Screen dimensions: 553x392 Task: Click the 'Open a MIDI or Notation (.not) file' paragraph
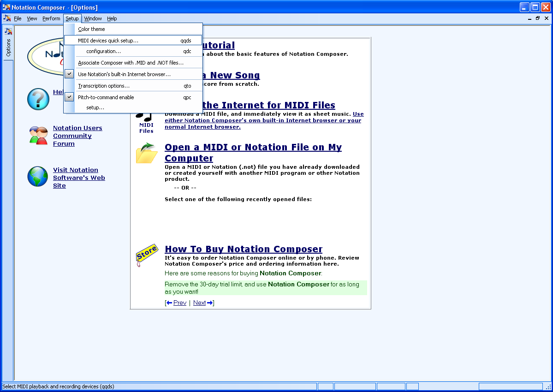tap(262, 173)
